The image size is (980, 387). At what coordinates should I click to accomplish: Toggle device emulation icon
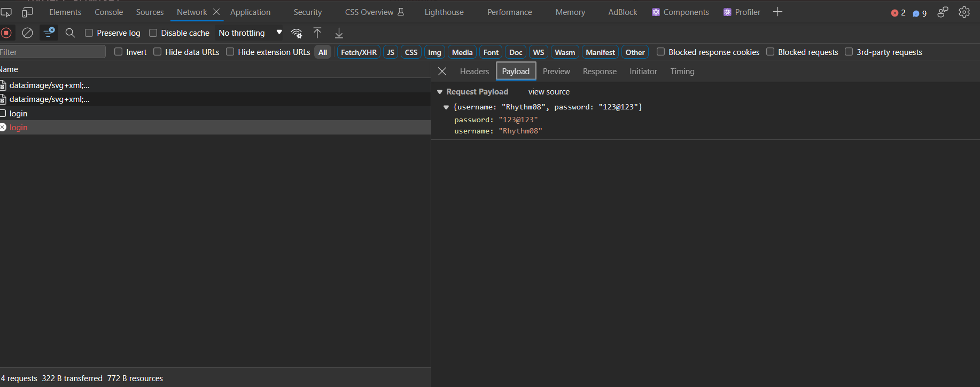coord(27,12)
